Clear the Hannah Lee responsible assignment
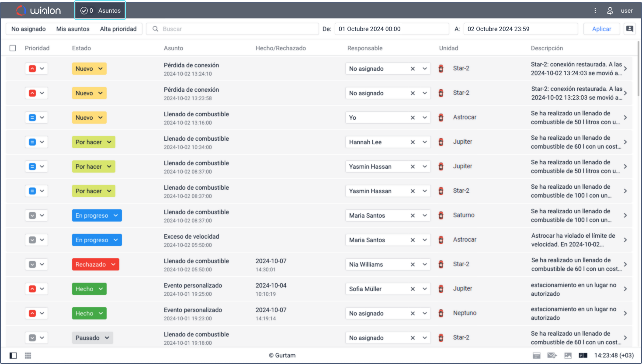642x364 pixels. pos(413,142)
